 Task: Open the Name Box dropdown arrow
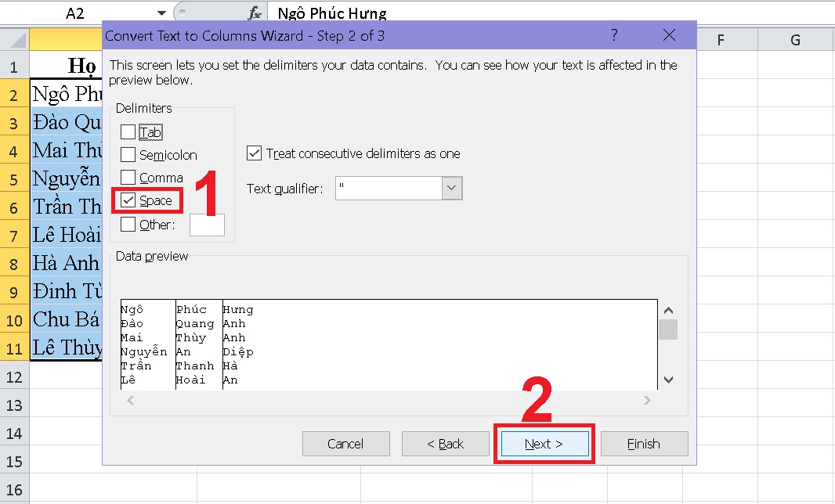[x=161, y=13]
